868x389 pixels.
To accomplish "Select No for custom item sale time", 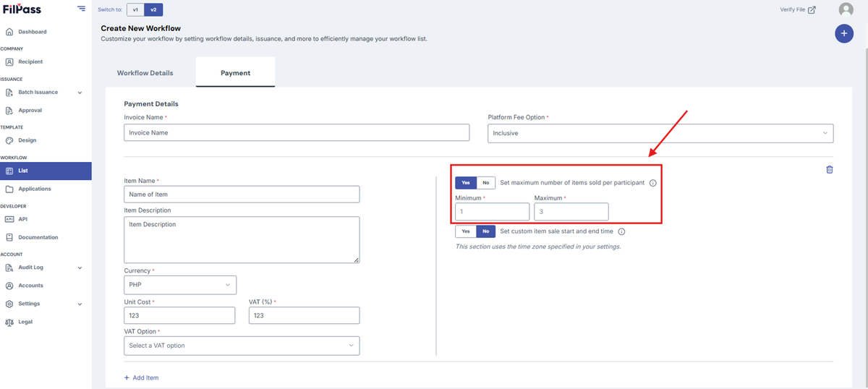I will tap(486, 231).
